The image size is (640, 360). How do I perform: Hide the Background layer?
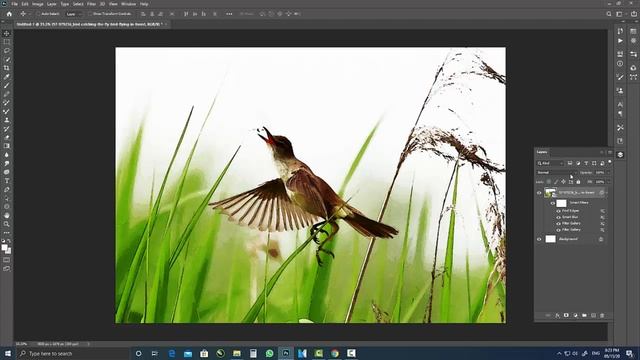click(539, 239)
